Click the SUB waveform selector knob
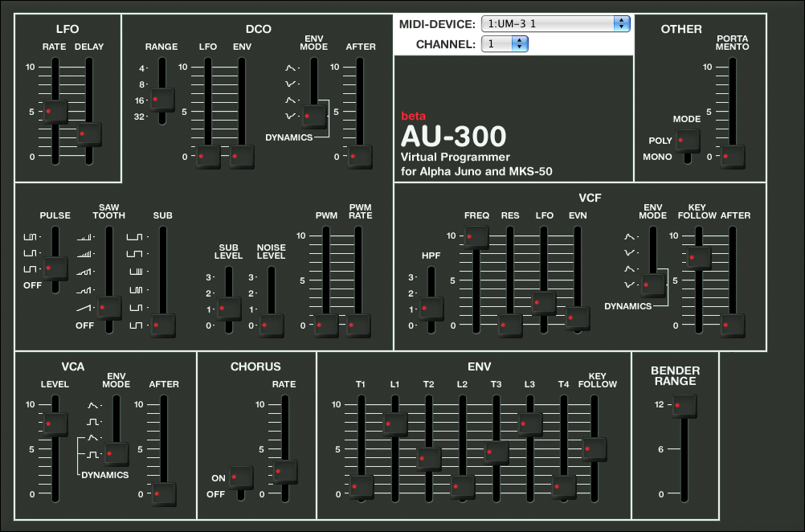Image resolution: width=805 pixels, height=532 pixels. (163, 325)
